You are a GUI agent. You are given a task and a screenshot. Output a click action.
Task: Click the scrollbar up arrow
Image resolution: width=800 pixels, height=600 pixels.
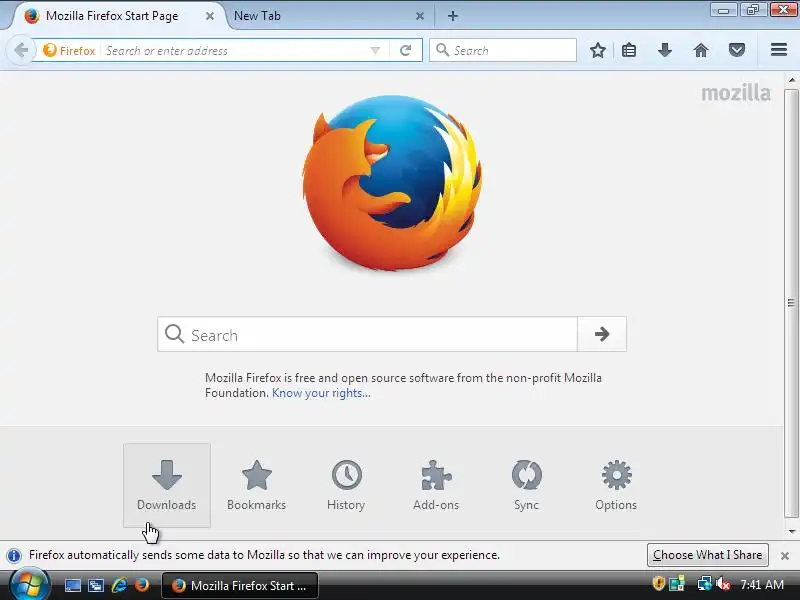coord(791,80)
